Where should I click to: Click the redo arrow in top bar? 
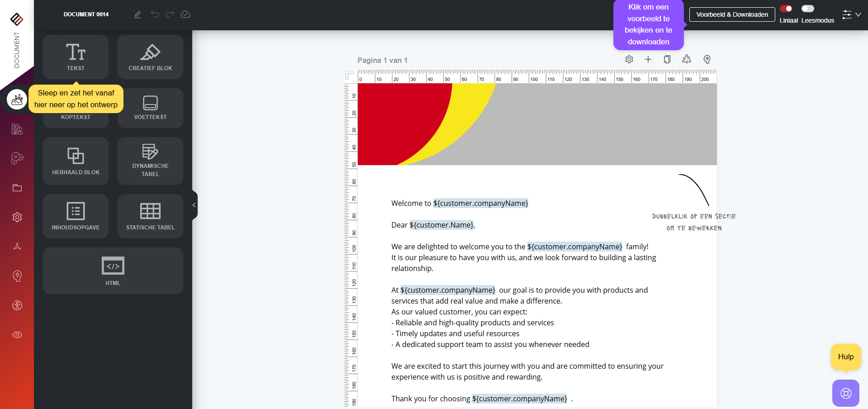170,14
